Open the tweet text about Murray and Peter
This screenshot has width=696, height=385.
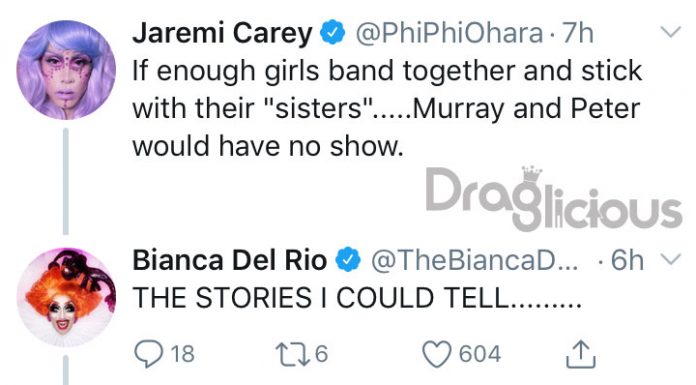pyautogui.click(x=387, y=109)
